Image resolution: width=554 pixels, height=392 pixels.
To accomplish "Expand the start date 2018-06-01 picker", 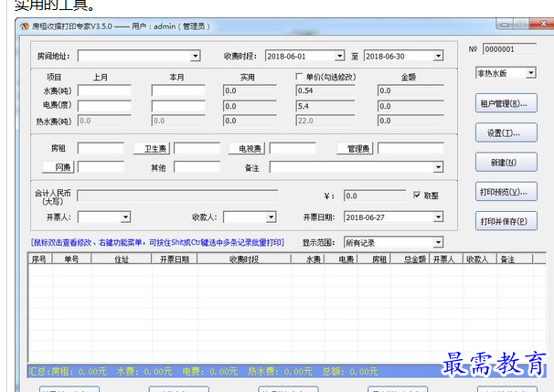I will [x=339, y=57].
